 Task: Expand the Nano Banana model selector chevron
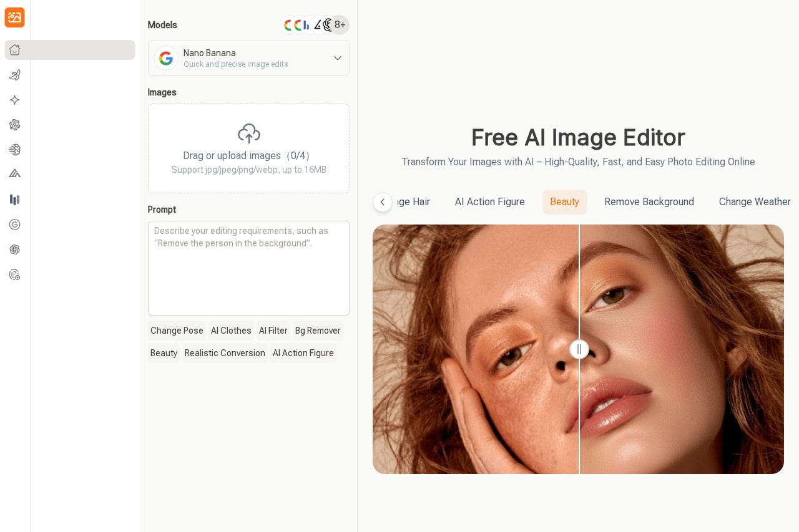338,58
